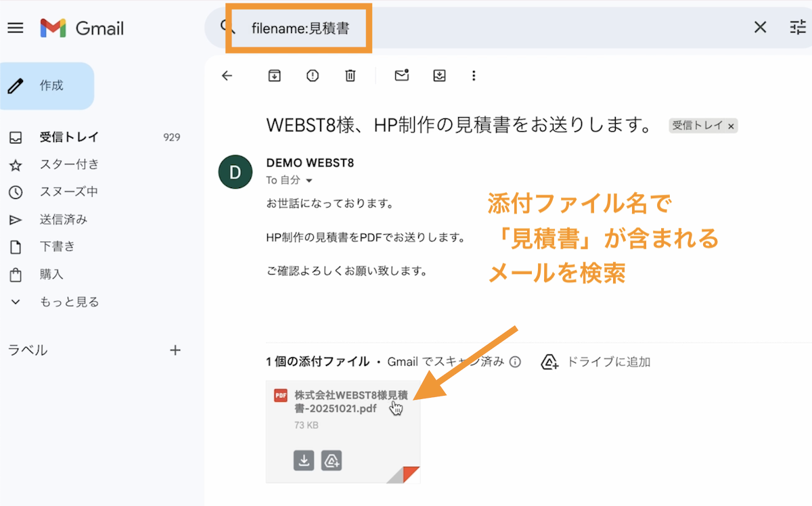Viewport: 812px width, 506px height.
Task: Open the main menu hamburger icon
Action: pyautogui.click(x=15, y=28)
